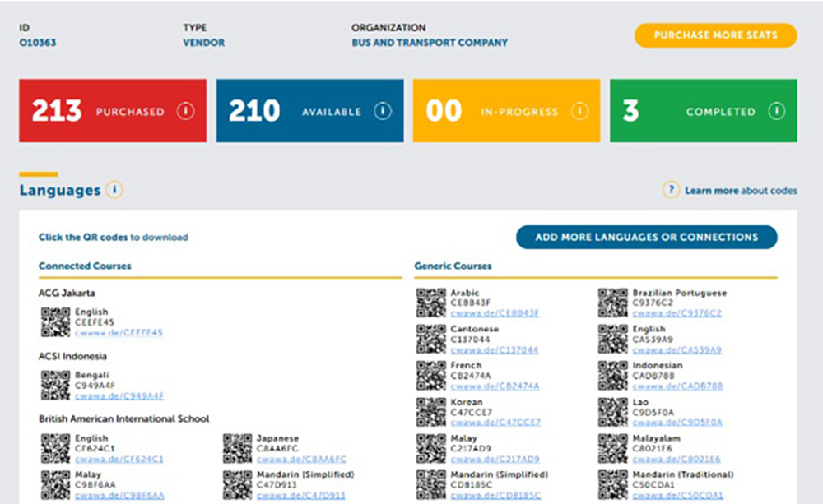Click info icon on In-Progress tile
Screen dimensions: 823x504
579,111
